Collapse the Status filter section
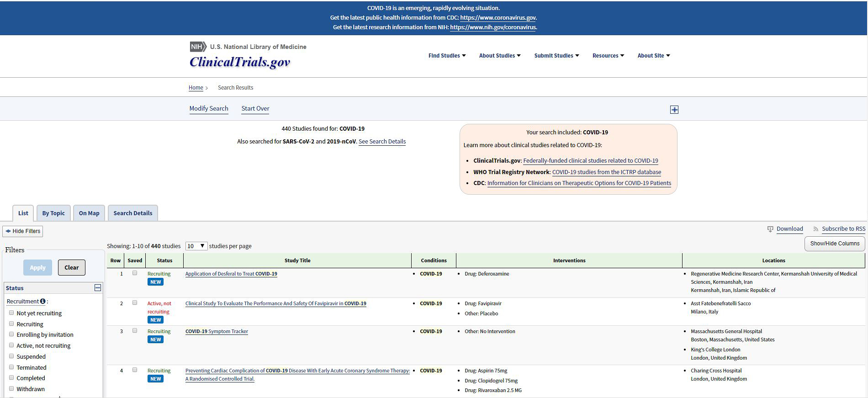The image size is (868, 398). 98,288
